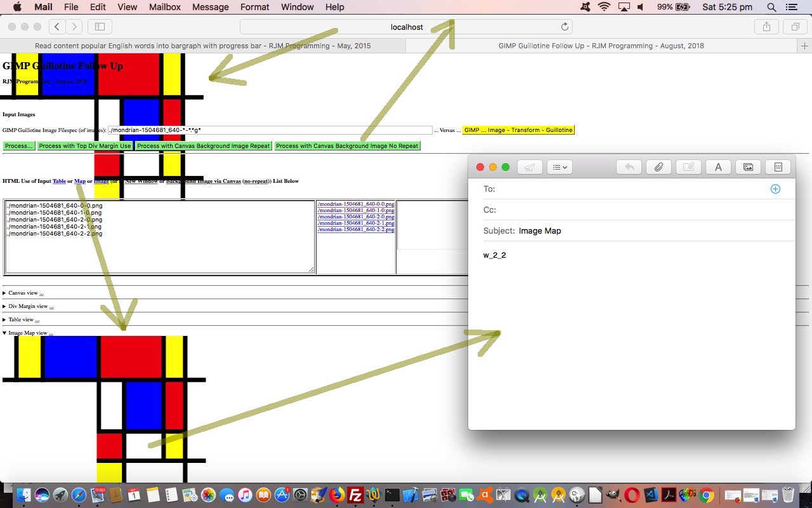
Task: Switch to the popular English words bargraph tab
Action: tap(203, 46)
